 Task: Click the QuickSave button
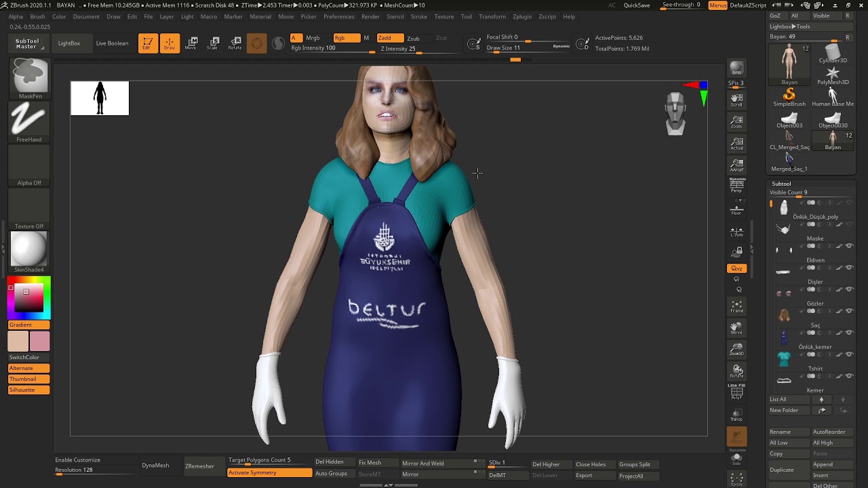pos(637,5)
